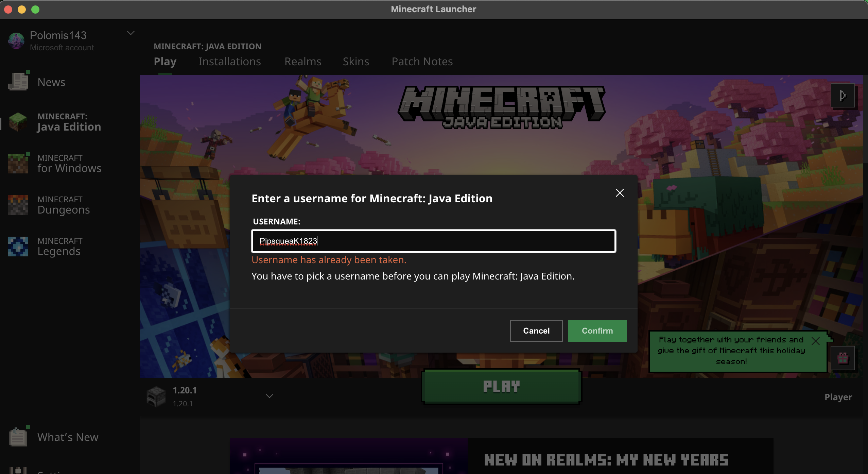Switch to the Installations tab
Image resolution: width=868 pixels, height=474 pixels.
[229, 62]
